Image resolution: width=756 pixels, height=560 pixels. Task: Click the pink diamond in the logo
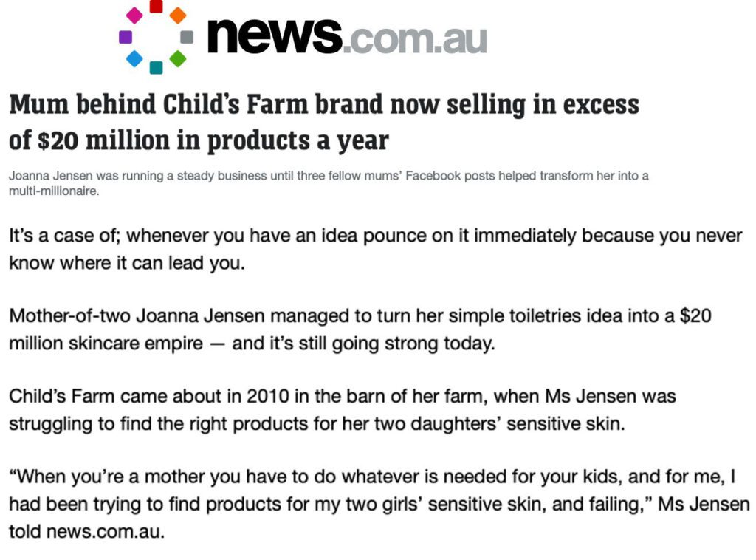pyautogui.click(x=134, y=16)
